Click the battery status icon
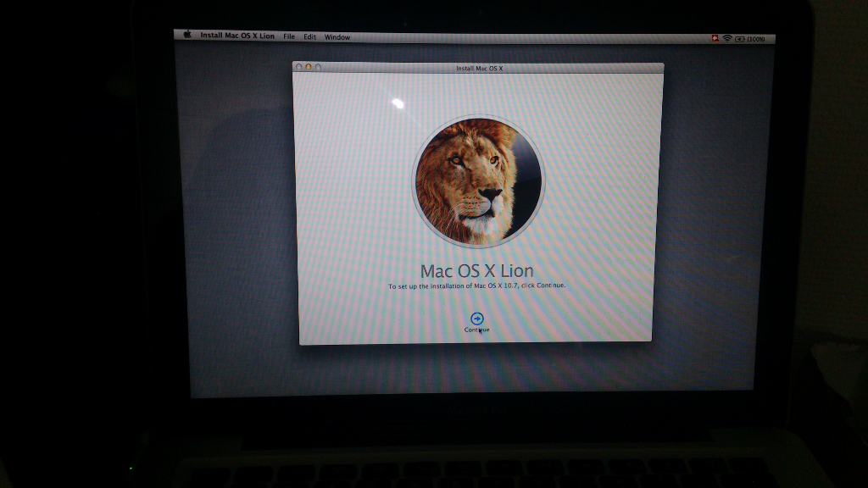The width and height of the screenshot is (868, 488). (x=739, y=39)
